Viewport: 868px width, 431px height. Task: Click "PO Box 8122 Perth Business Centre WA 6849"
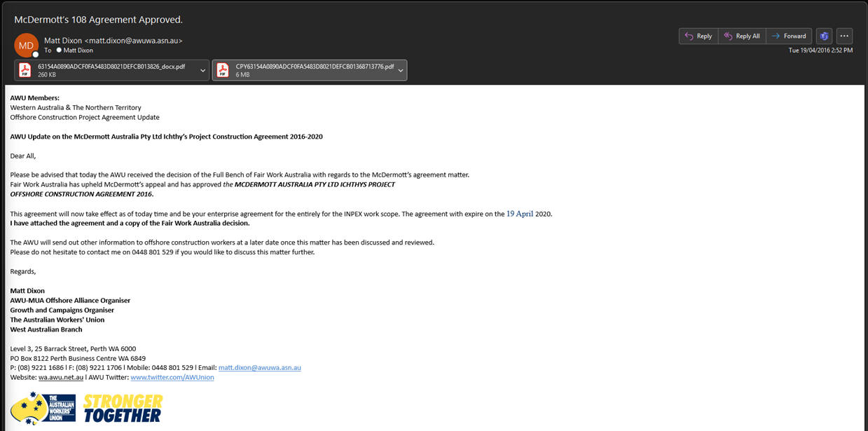[78, 358]
